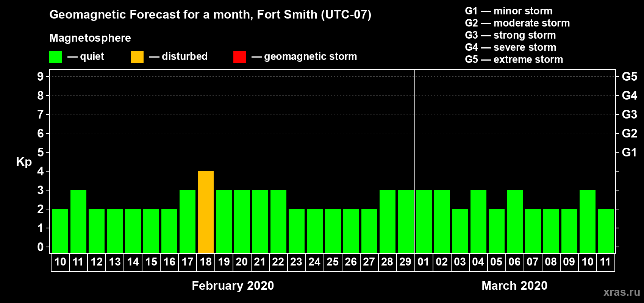Screen dimensions: 644x303
Task: Click the 'G3' right axis label
Action: (x=630, y=114)
